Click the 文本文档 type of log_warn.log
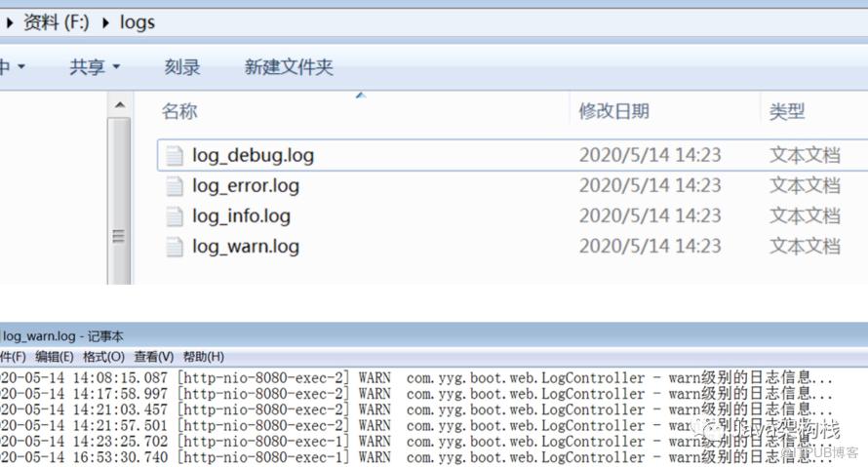Screen dimensions: 868x467 [805, 247]
